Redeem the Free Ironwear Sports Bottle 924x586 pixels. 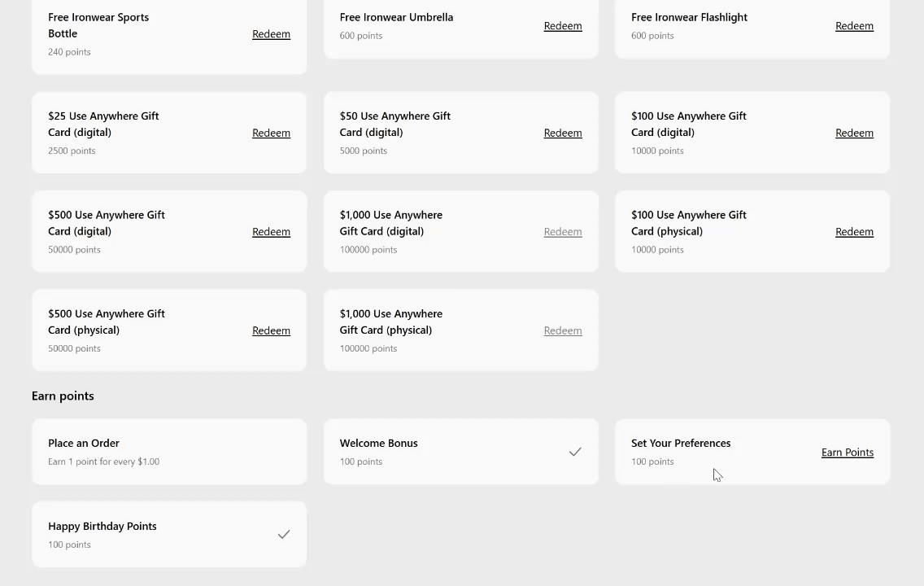[x=271, y=34]
